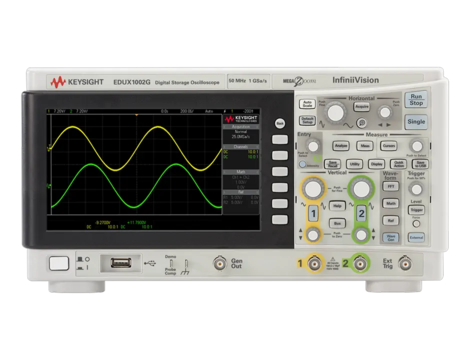Click the Ext Trig BNC connector

pos(405,264)
